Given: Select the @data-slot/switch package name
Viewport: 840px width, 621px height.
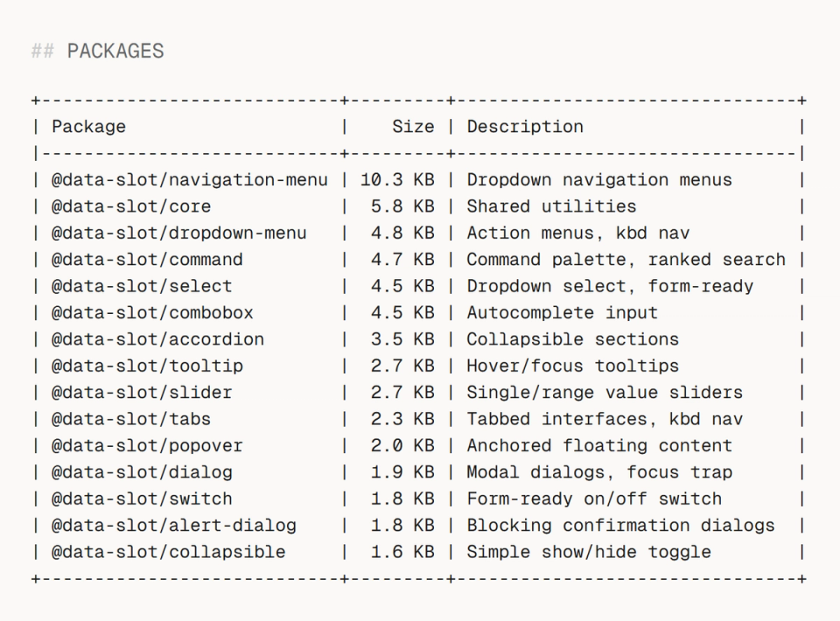Looking at the screenshot, I should tap(142, 499).
